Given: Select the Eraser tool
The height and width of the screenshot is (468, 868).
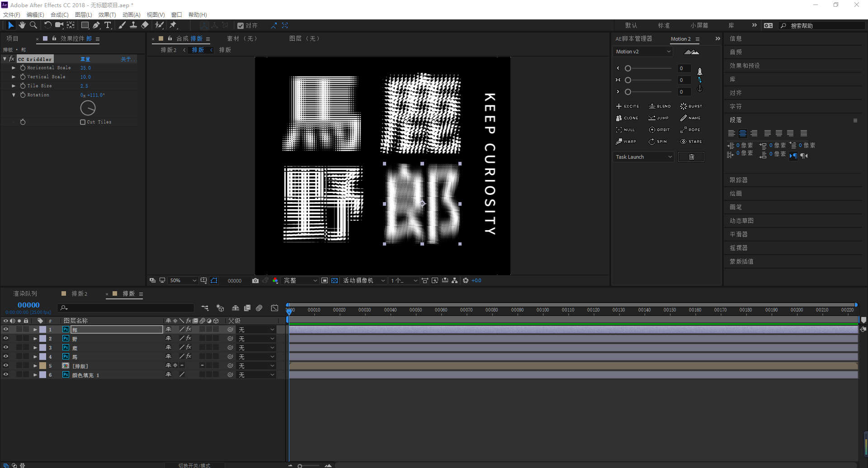Looking at the screenshot, I should (145, 25).
